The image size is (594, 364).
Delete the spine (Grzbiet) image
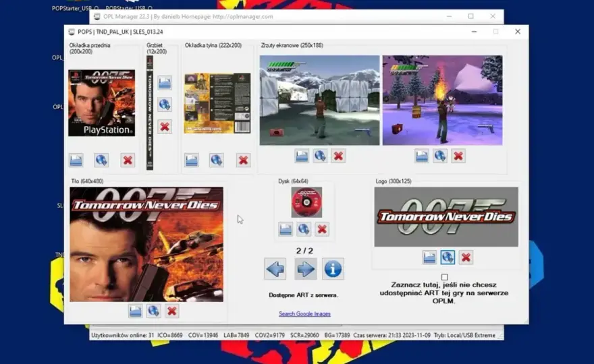[165, 127]
